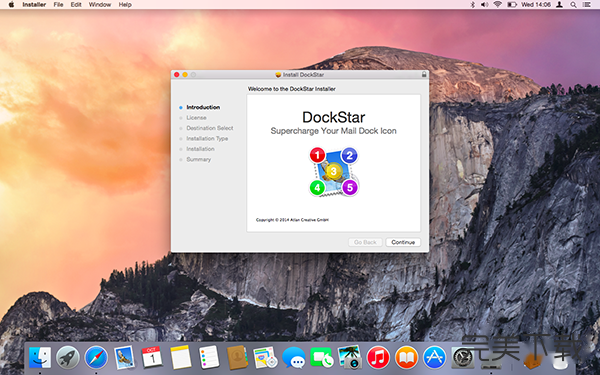
Task: Launch Launchpad rocket icon in Dock
Action: click(x=68, y=357)
